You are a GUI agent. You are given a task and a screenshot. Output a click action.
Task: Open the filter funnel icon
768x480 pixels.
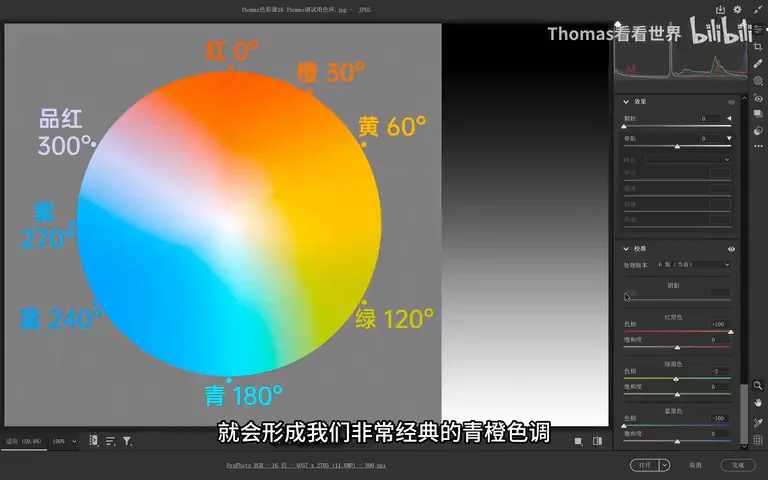pyautogui.click(x=127, y=441)
